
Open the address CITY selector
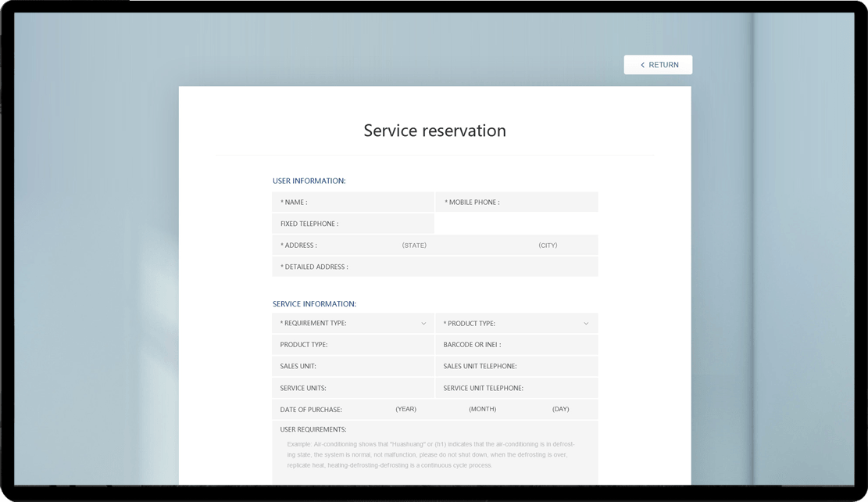[548, 246]
